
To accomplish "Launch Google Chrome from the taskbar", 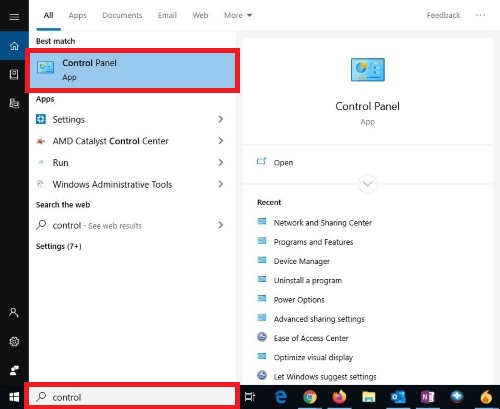I will point(310,397).
